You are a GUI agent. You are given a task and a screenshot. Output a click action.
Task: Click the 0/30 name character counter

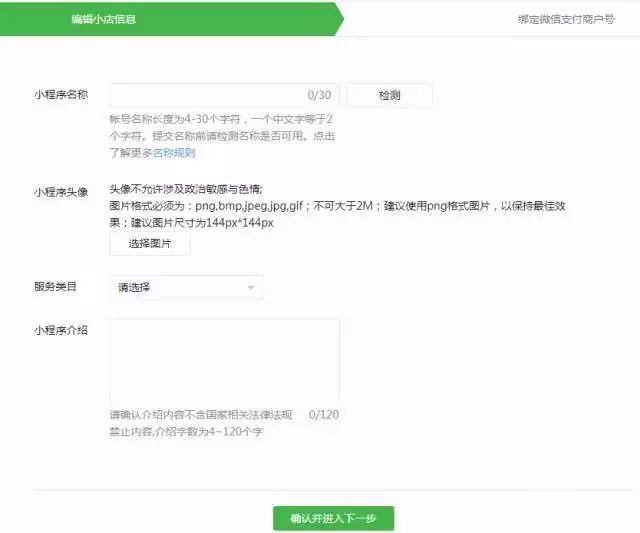click(x=319, y=95)
